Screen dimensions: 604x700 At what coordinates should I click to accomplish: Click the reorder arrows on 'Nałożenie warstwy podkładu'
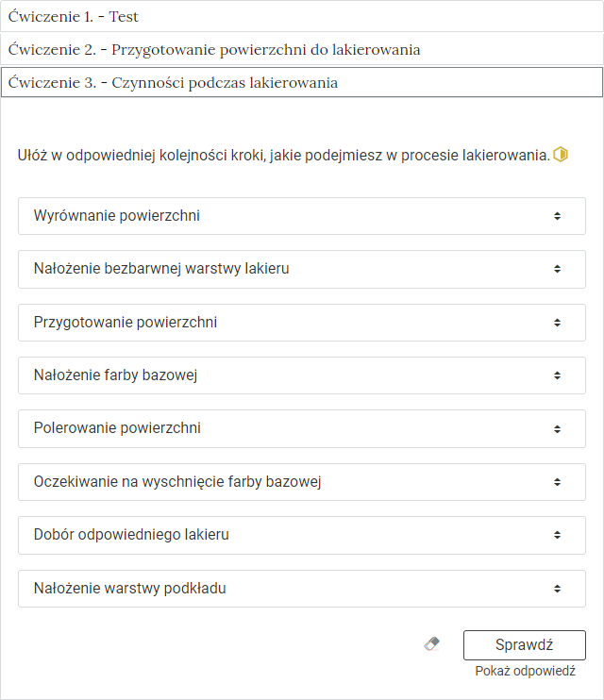click(558, 589)
